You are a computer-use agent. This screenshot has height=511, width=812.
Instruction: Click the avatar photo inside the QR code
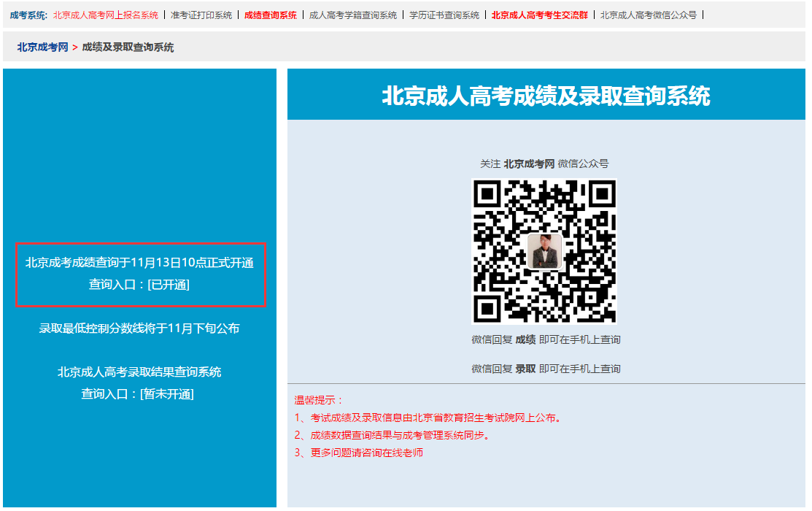point(544,251)
